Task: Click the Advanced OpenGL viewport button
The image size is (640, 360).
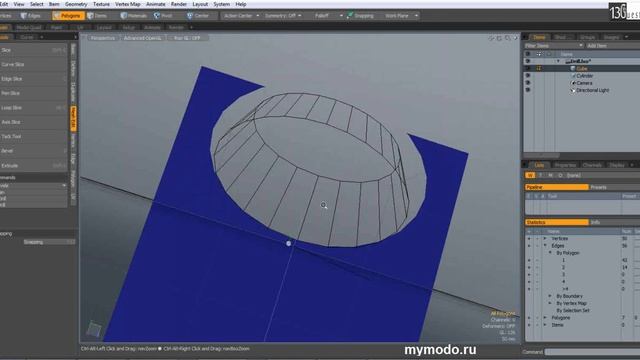Action: (x=143, y=38)
